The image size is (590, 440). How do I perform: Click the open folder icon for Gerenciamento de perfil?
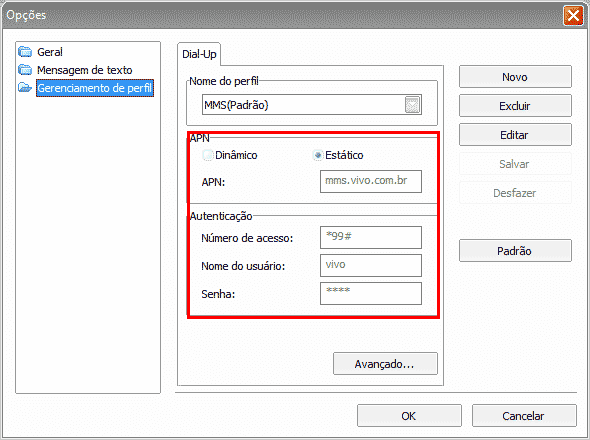click(25, 87)
